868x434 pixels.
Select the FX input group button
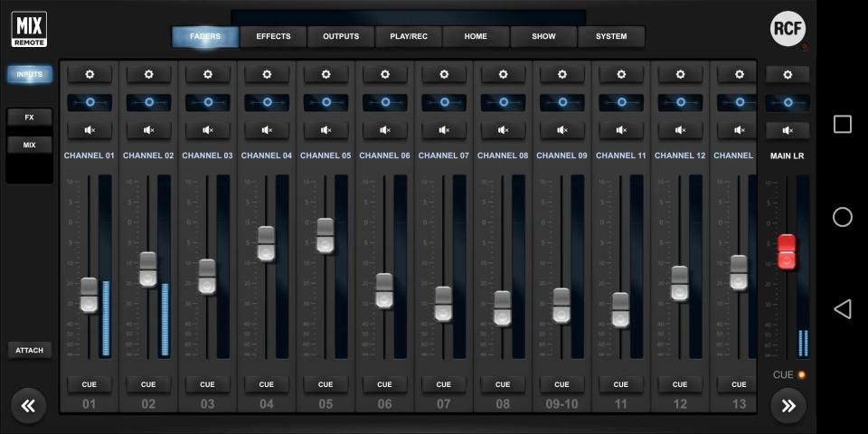coord(30,118)
